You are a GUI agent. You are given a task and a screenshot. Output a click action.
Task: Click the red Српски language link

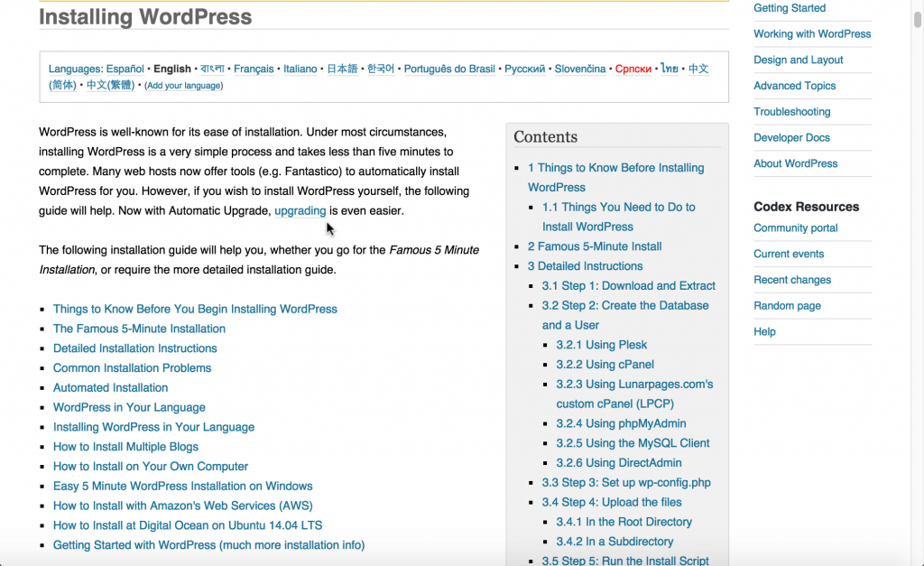[x=633, y=69]
